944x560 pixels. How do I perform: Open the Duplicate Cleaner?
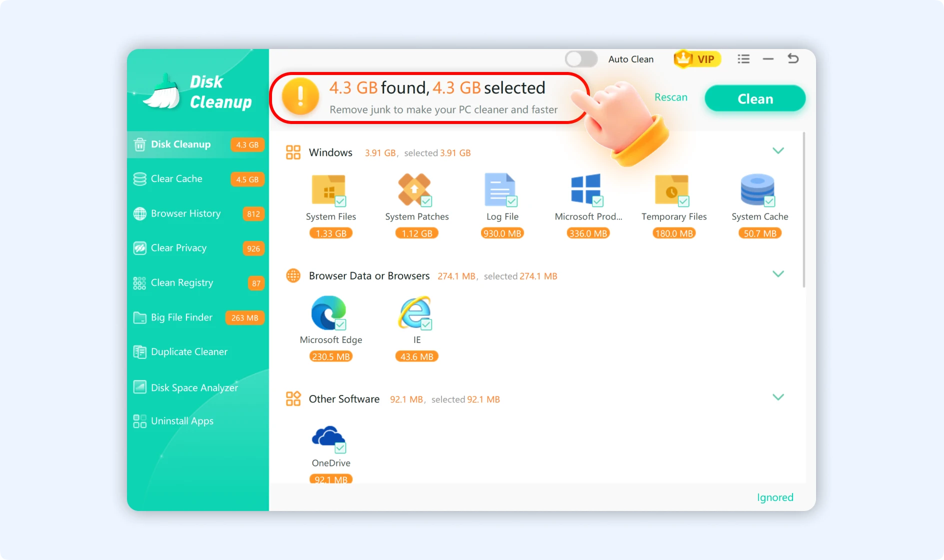click(188, 351)
